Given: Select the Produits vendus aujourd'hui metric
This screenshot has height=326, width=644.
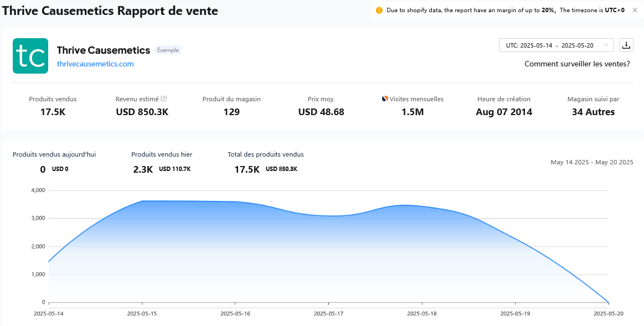Looking at the screenshot, I should point(54,162).
